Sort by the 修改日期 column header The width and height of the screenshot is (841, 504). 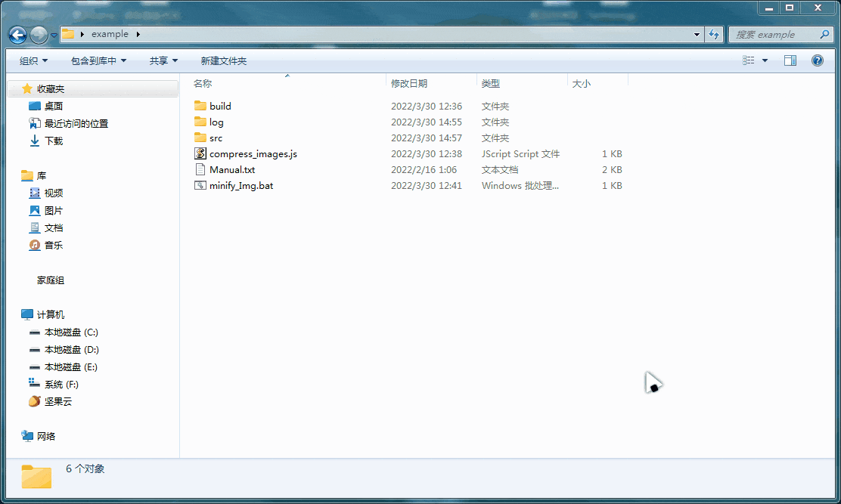pos(408,84)
